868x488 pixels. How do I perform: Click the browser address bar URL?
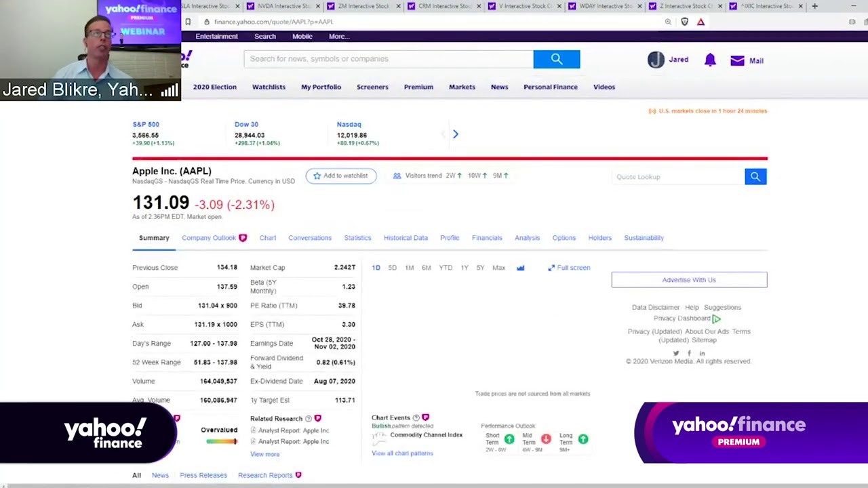click(x=273, y=22)
